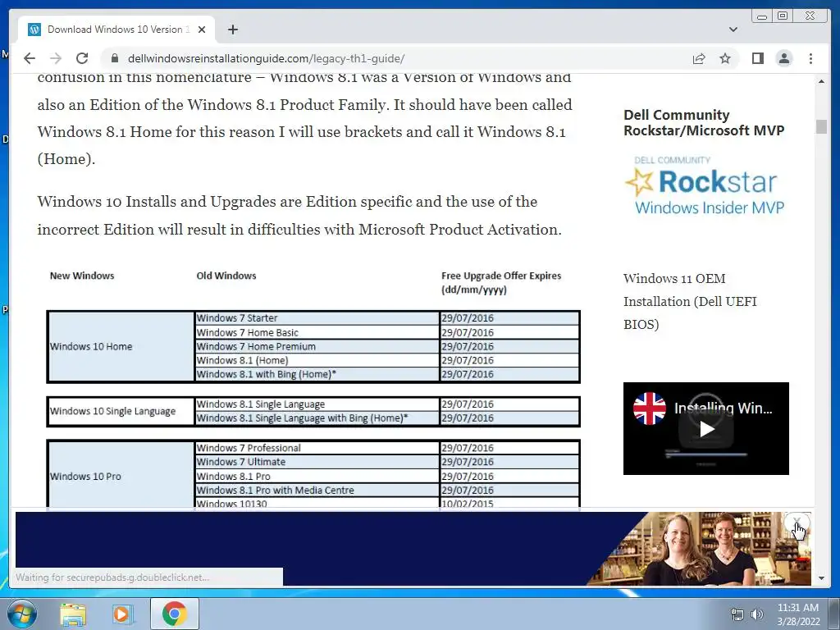Viewport: 840px width, 630px height.
Task: Open Chrome's three-dot menu
Action: [x=810, y=58]
